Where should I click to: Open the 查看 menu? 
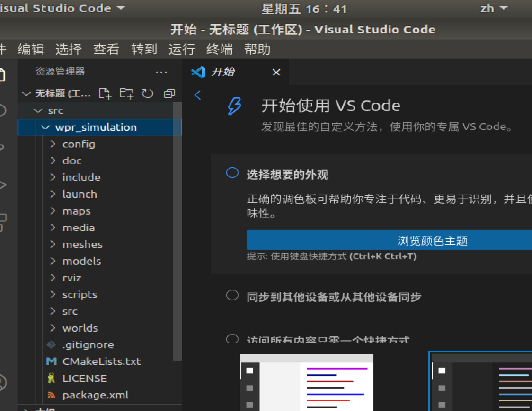click(106, 49)
